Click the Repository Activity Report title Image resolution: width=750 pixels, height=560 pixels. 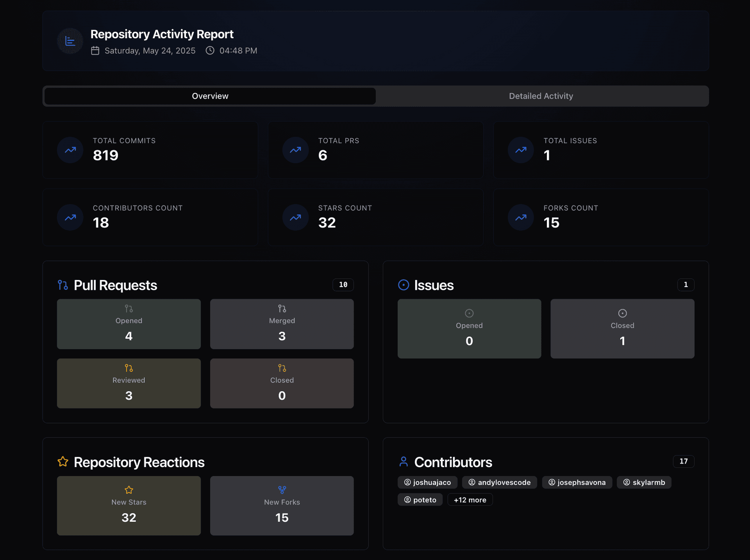pyautogui.click(x=162, y=34)
